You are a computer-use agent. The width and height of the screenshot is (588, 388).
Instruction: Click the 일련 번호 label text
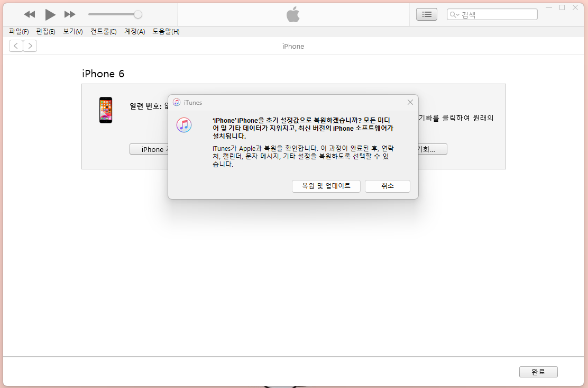click(x=145, y=106)
